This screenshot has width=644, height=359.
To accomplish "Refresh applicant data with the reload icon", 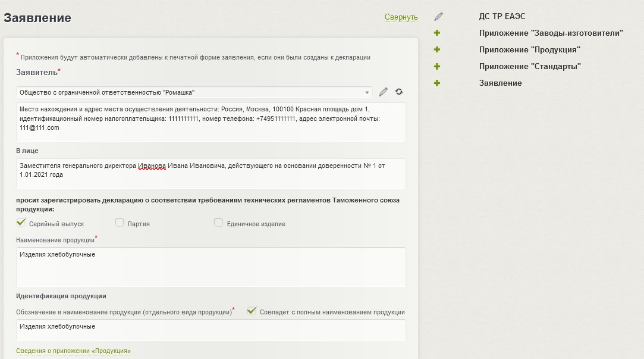I will coord(399,92).
